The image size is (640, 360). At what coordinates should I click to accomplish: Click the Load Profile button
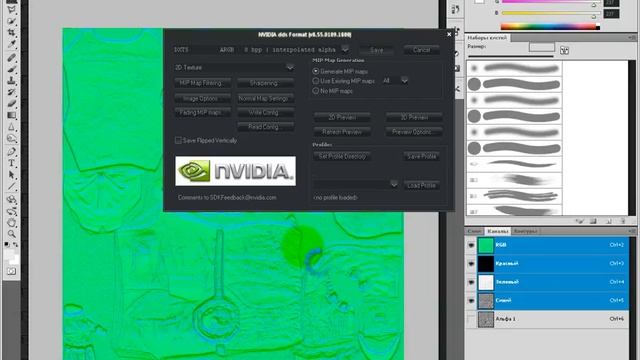pyautogui.click(x=421, y=185)
